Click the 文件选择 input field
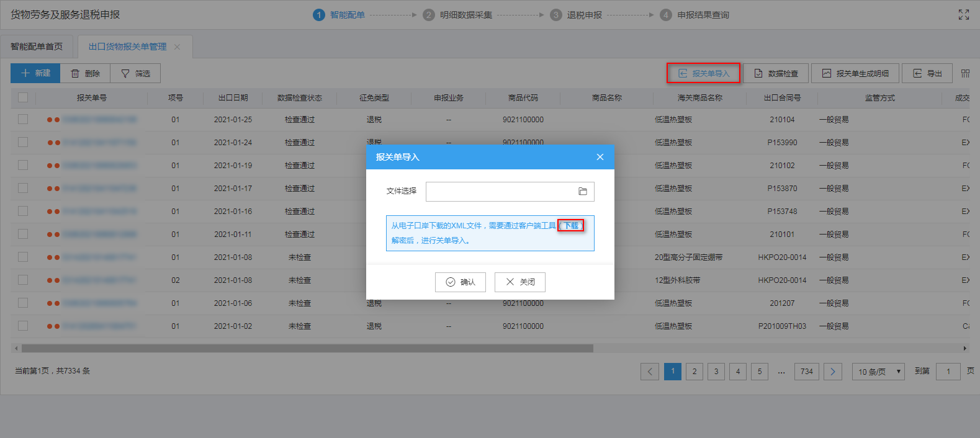This screenshot has height=438, width=980. coord(510,192)
